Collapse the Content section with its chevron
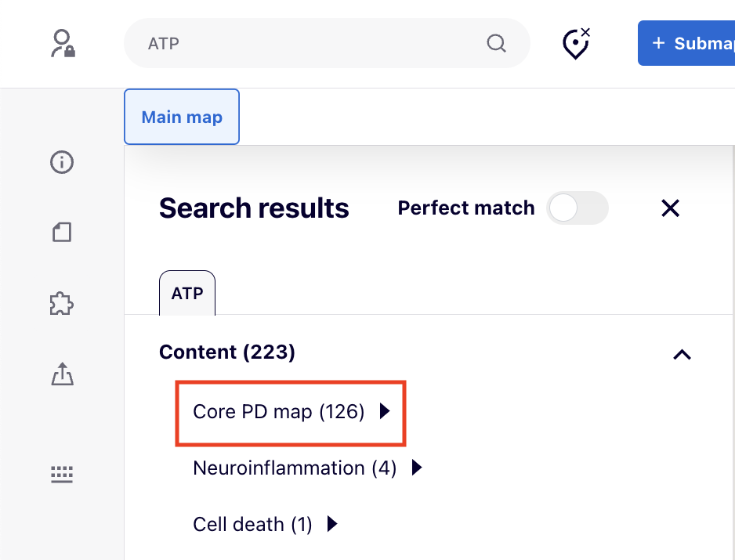The image size is (735, 560). coord(682,354)
